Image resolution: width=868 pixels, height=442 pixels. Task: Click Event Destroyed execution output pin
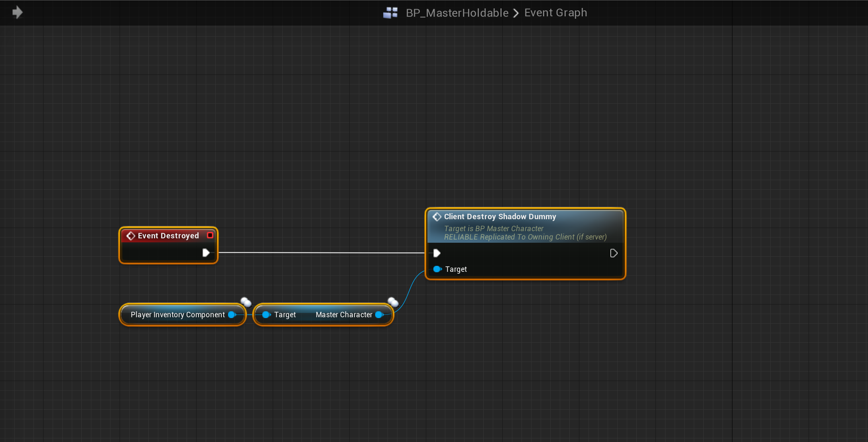click(206, 253)
